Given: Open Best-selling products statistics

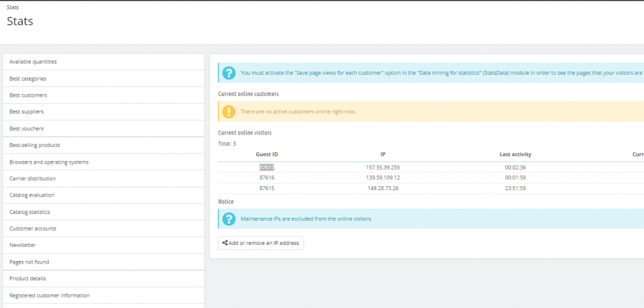Looking at the screenshot, I should [x=104, y=145].
